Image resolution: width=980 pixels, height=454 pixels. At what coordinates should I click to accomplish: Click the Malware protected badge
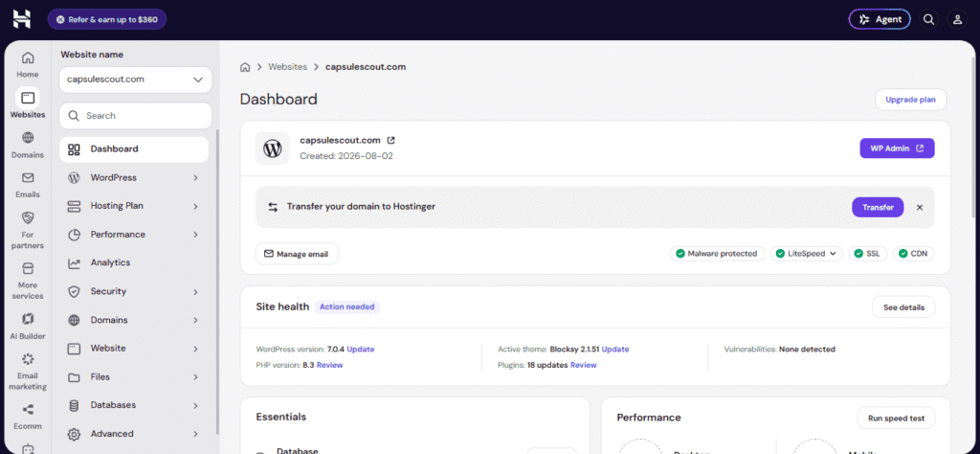point(717,253)
